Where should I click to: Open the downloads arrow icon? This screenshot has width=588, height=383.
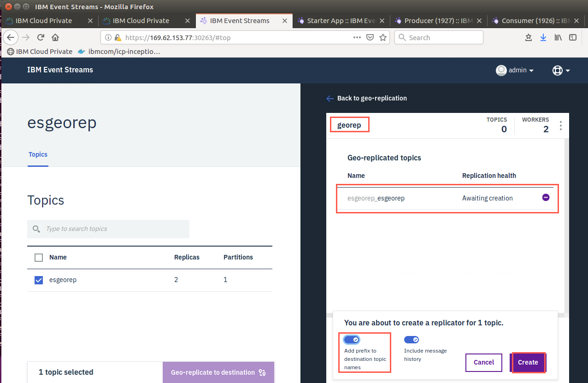tap(543, 37)
